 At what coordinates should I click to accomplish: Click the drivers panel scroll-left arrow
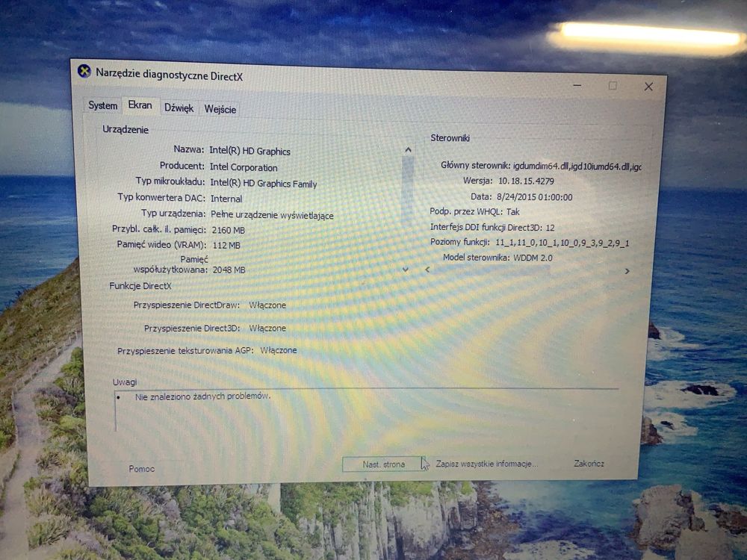(x=427, y=270)
